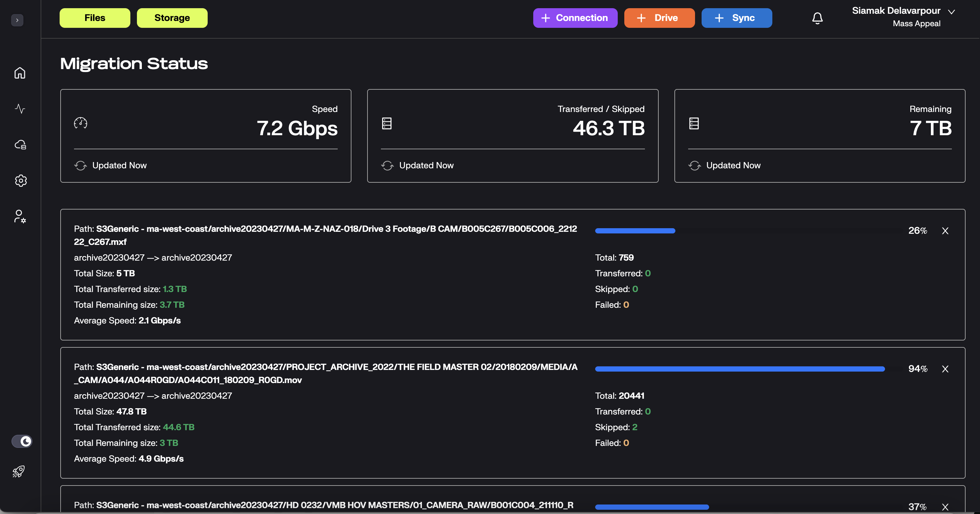The height and width of the screenshot is (514, 980).
Task: Toggle dark mode switch
Action: [22, 441]
